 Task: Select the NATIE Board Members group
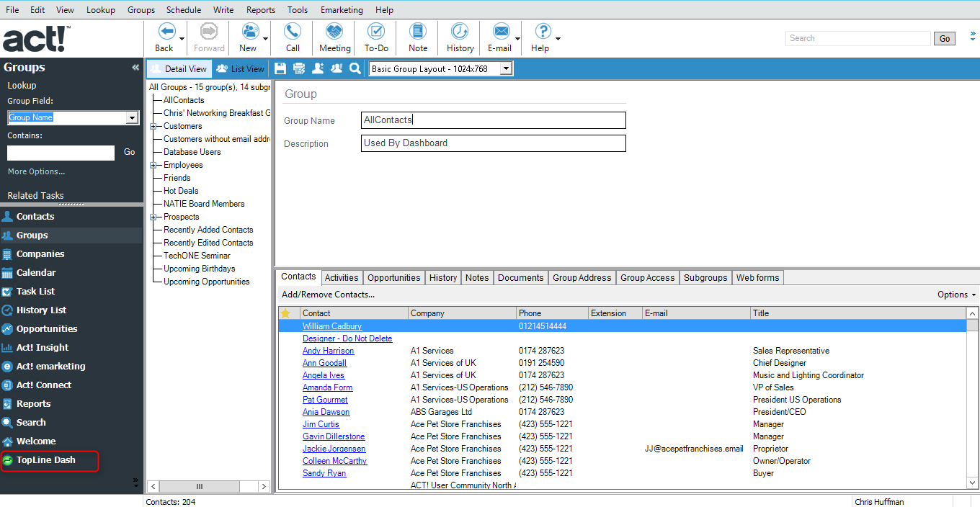pos(204,204)
